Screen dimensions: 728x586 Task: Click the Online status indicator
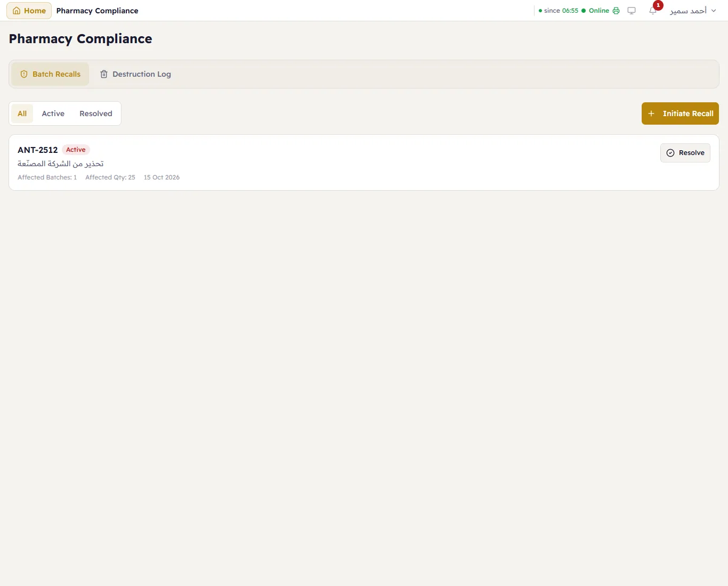[x=595, y=11]
